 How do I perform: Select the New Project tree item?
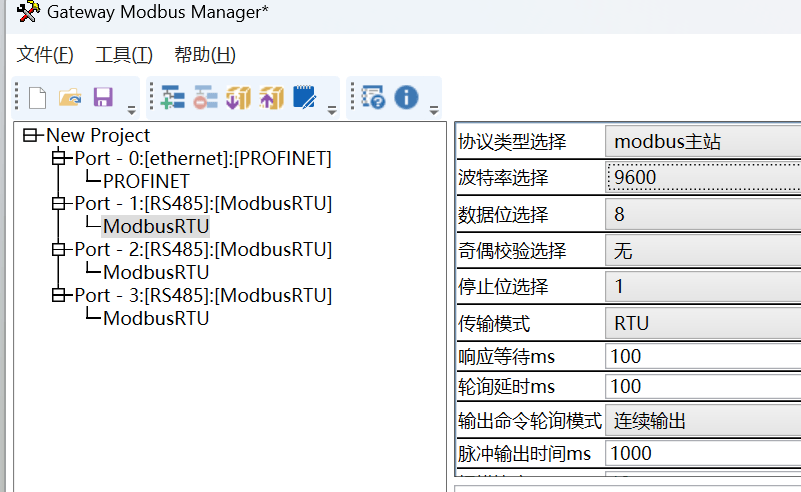(98, 135)
